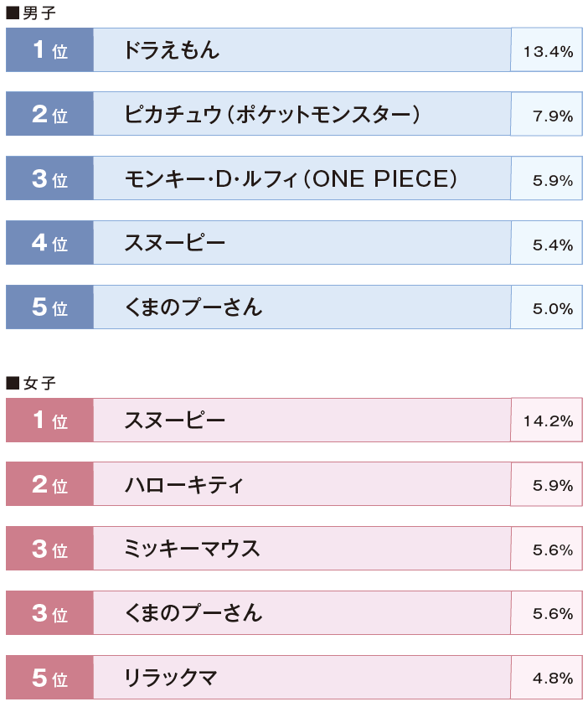The image size is (588, 707).
Task: Click the 13.4% percentage box
Action: pos(547,51)
